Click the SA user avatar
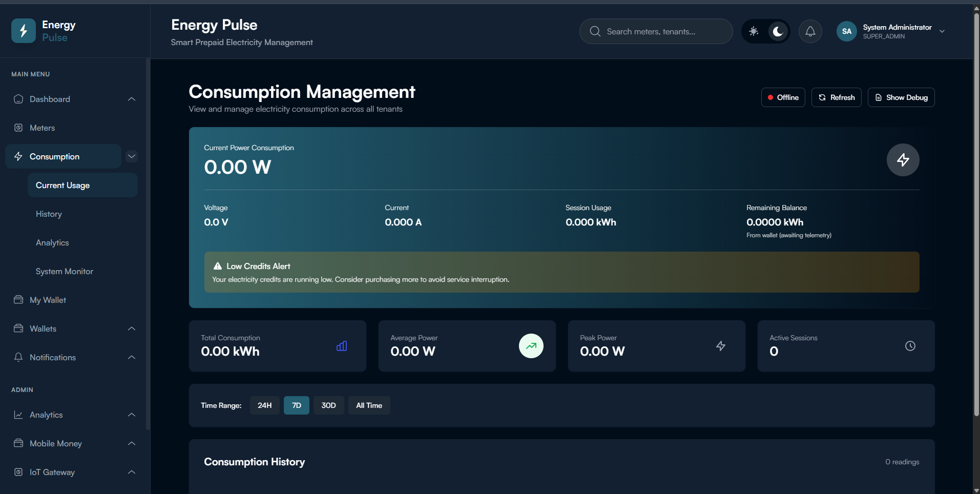Image resolution: width=980 pixels, height=494 pixels. [846, 31]
